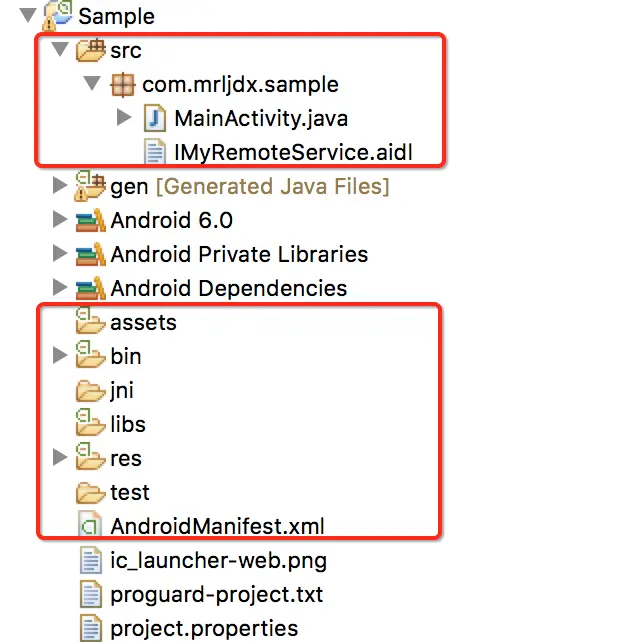Image resolution: width=640 pixels, height=642 pixels.
Task: Expand the Android 6.0 library arrow
Action: pos(60,219)
